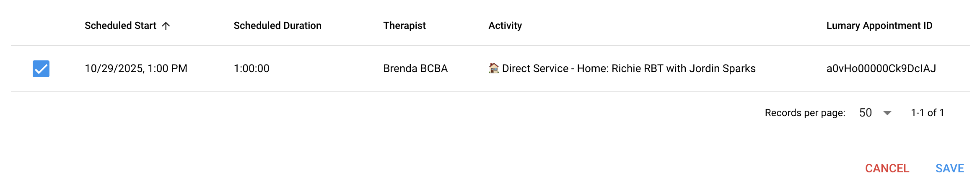Click the value 50 in page size selector

click(865, 113)
